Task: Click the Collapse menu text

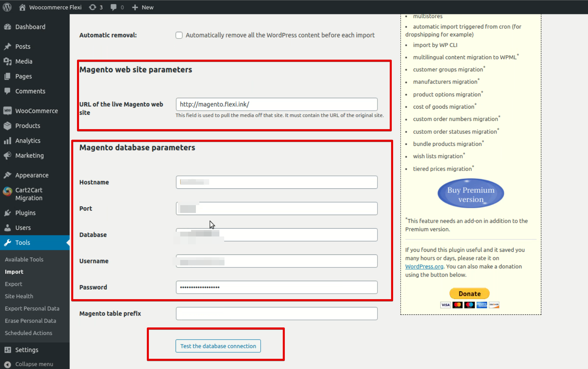Action: (34, 364)
